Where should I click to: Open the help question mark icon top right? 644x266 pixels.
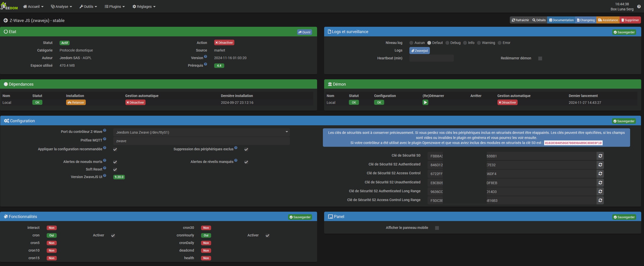pyautogui.click(x=639, y=7)
